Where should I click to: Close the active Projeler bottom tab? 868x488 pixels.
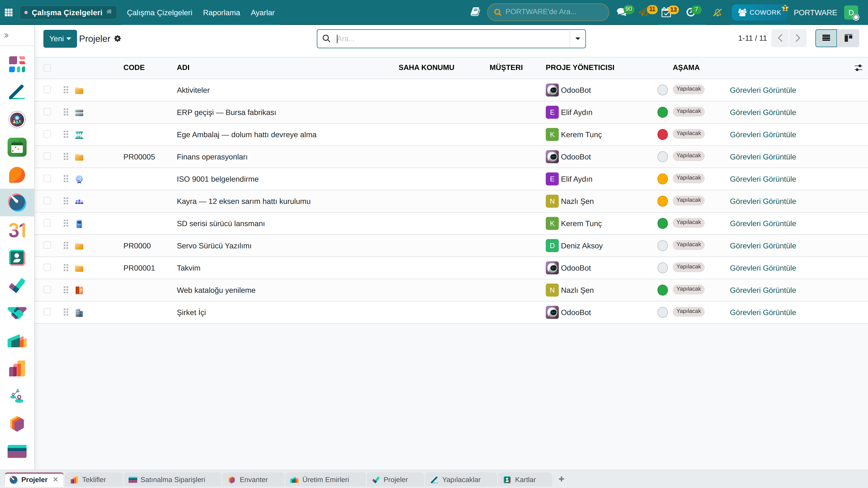tap(56, 479)
